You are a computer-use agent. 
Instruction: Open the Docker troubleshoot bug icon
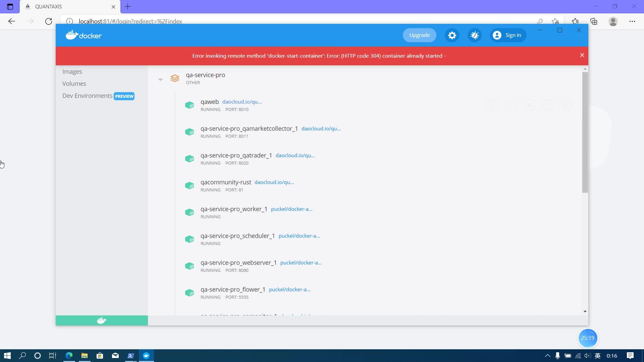point(475,35)
